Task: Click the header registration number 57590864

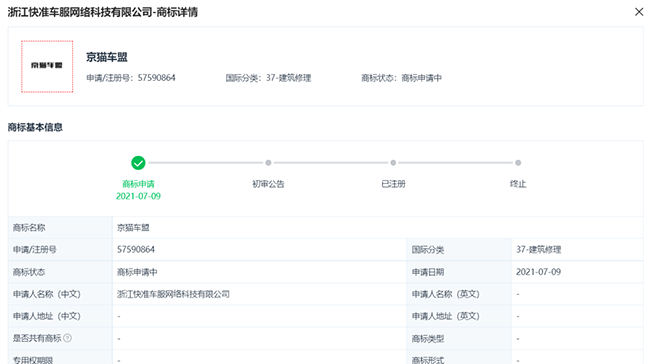Action: (156, 78)
